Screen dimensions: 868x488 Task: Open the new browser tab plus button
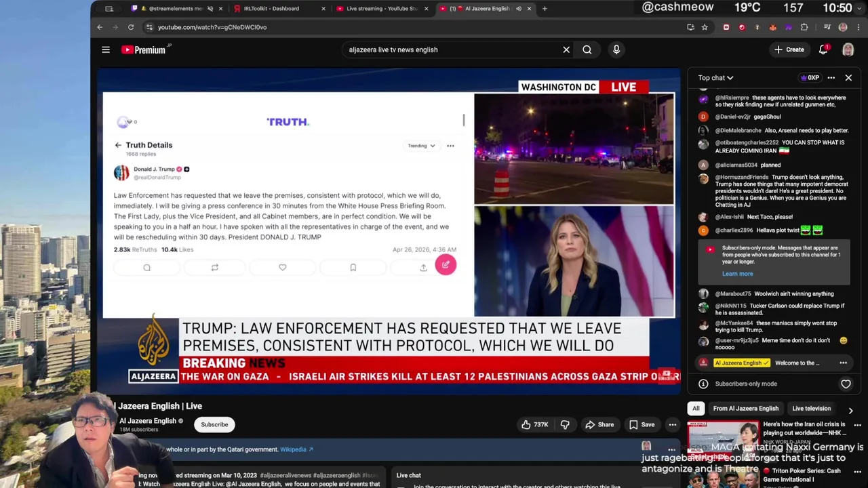tap(545, 9)
